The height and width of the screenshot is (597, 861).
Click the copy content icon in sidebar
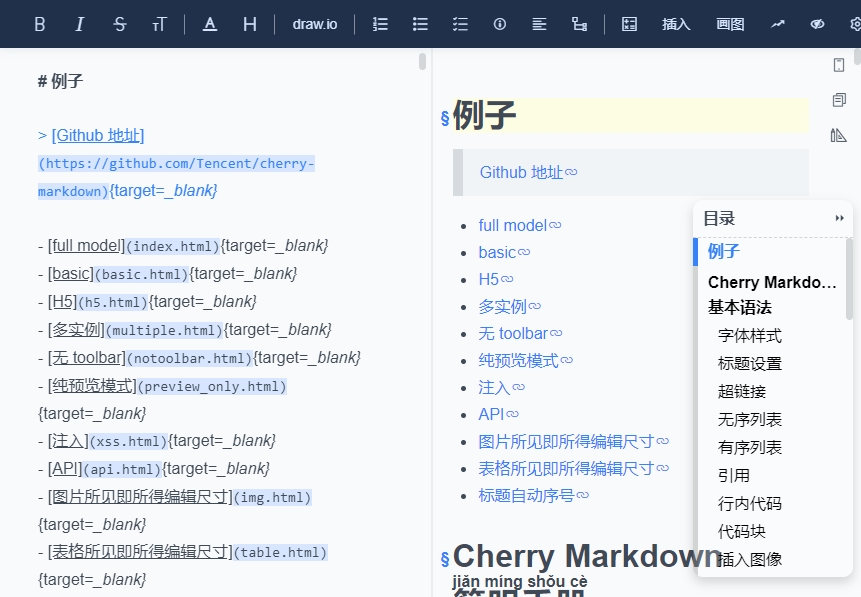[839, 100]
